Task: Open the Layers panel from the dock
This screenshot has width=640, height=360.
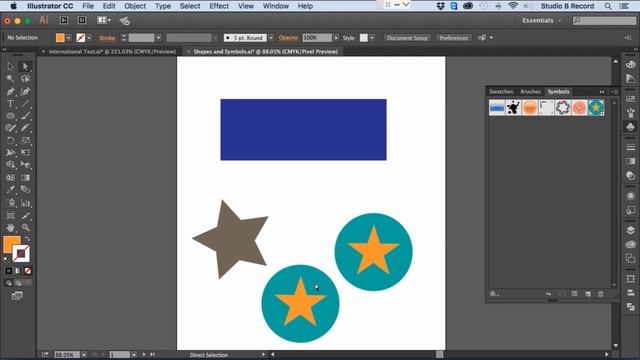Action: point(630,230)
